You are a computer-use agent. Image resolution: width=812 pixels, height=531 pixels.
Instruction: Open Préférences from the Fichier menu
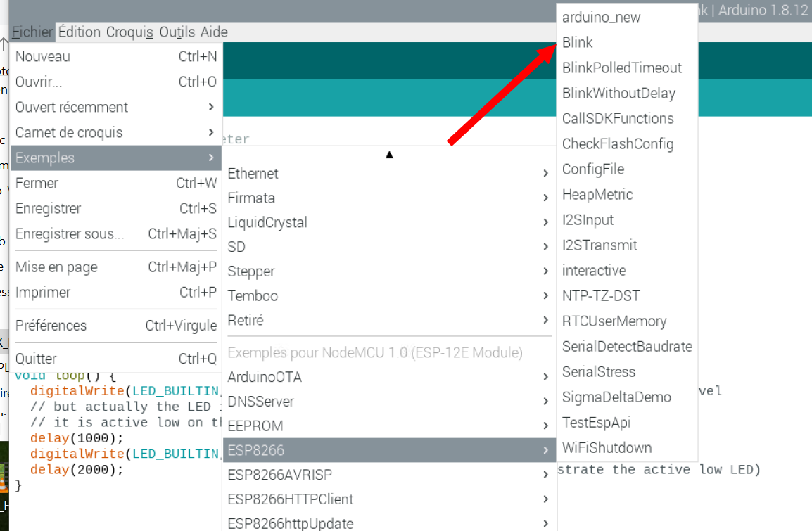tap(116, 326)
